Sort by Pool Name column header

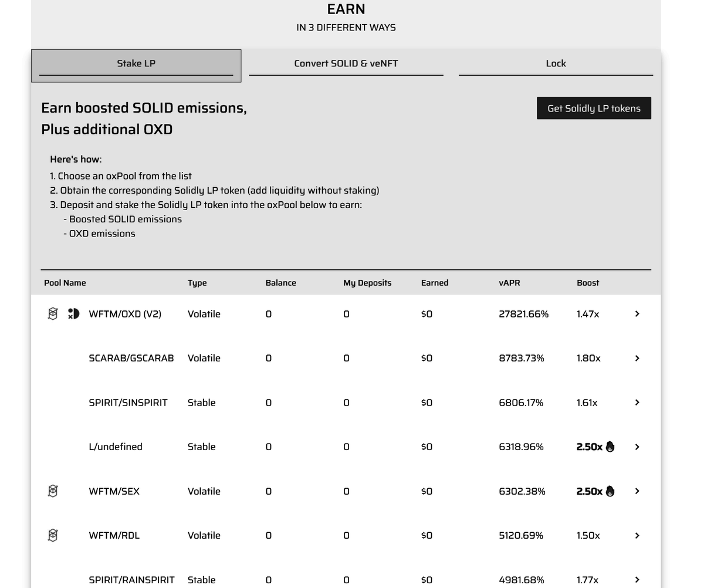65,283
